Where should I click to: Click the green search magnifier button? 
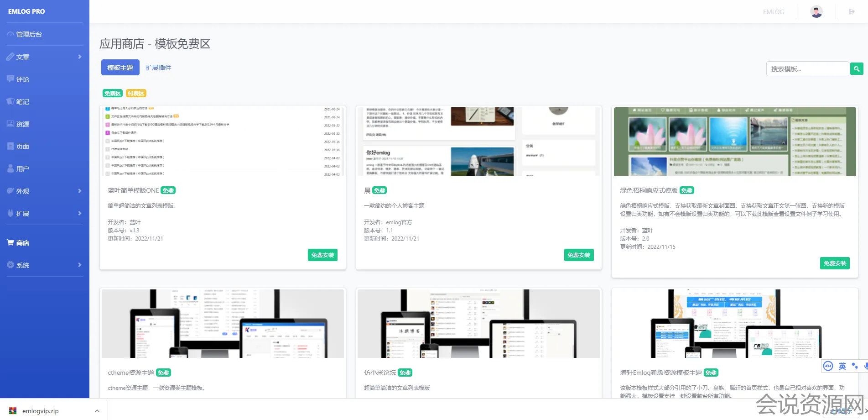857,69
